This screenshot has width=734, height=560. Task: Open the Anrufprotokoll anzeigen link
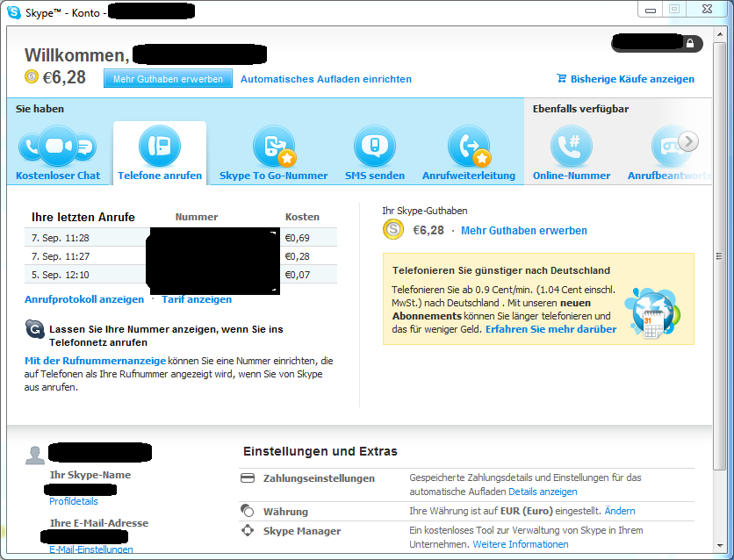84,299
